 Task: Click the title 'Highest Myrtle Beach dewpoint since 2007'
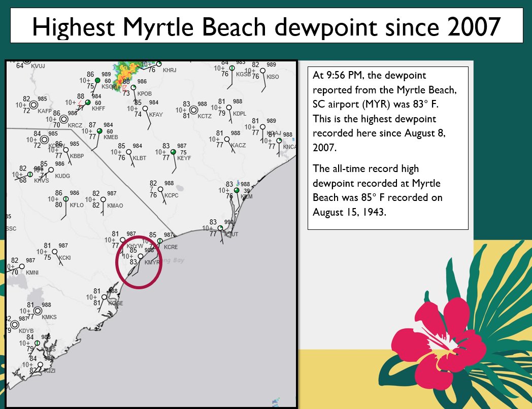pyautogui.click(x=267, y=26)
